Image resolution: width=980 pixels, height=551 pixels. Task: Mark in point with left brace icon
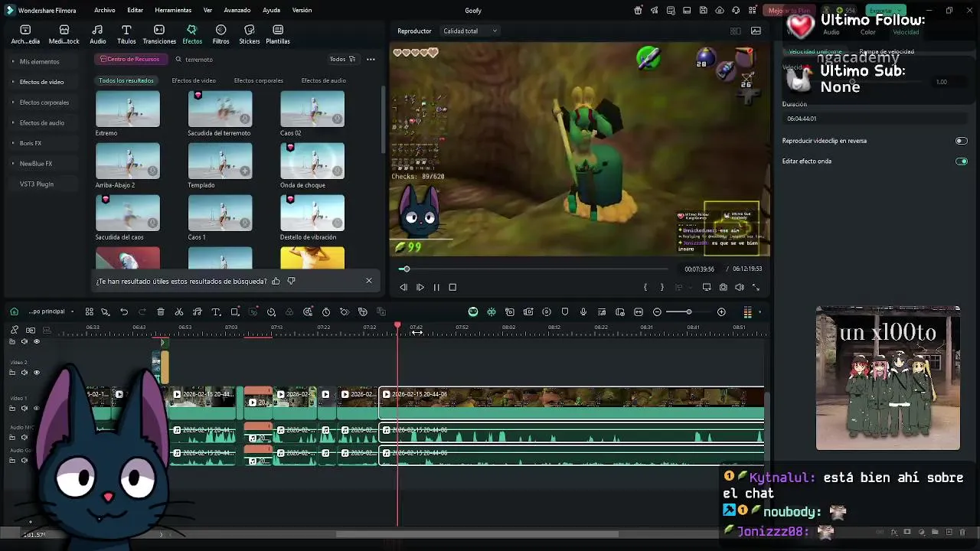645,287
